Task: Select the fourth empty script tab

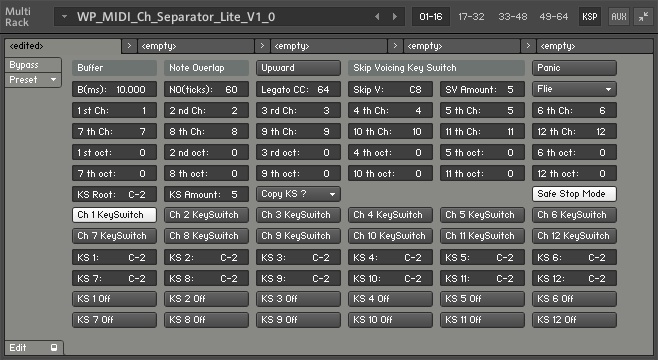Action: (x=462, y=46)
